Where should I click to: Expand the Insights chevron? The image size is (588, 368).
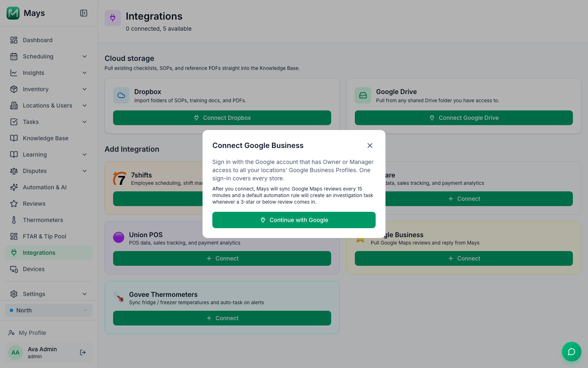coord(85,73)
